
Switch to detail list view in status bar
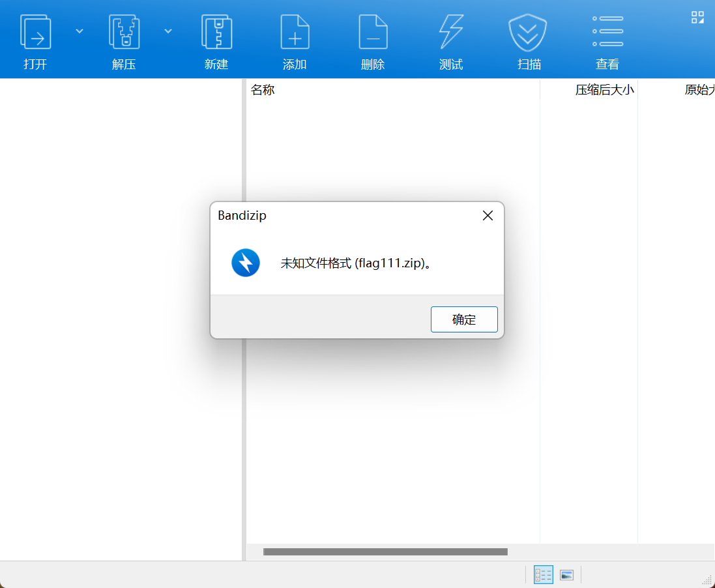coord(543,575)
